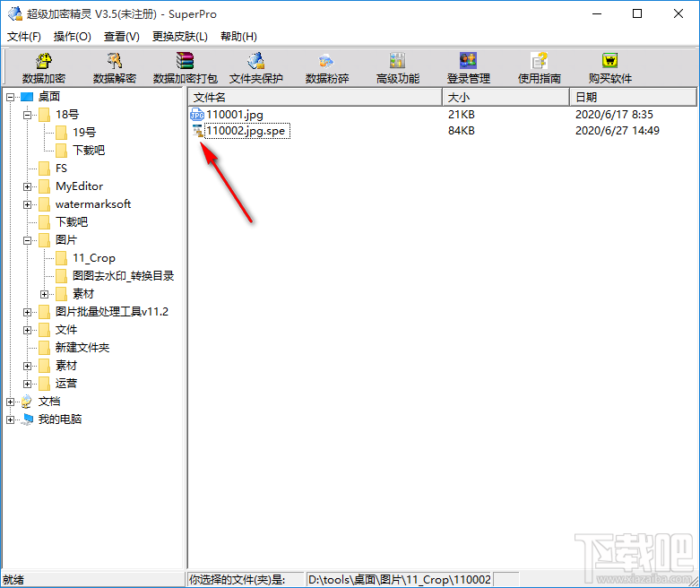Minimize the SuperPro window
Viewport: 700px width, 588px height.
[x=597, y=13]
